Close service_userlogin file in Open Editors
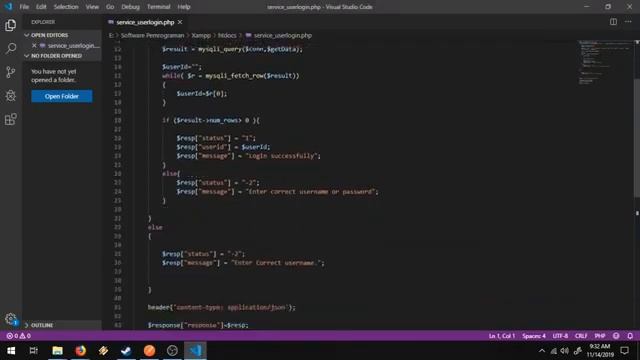Viewport: 640px width, 360px height. (34, 46)
